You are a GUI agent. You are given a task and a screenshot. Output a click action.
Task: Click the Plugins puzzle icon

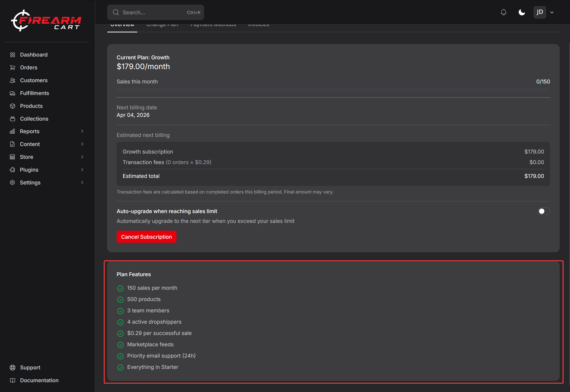tap(13, 170)
